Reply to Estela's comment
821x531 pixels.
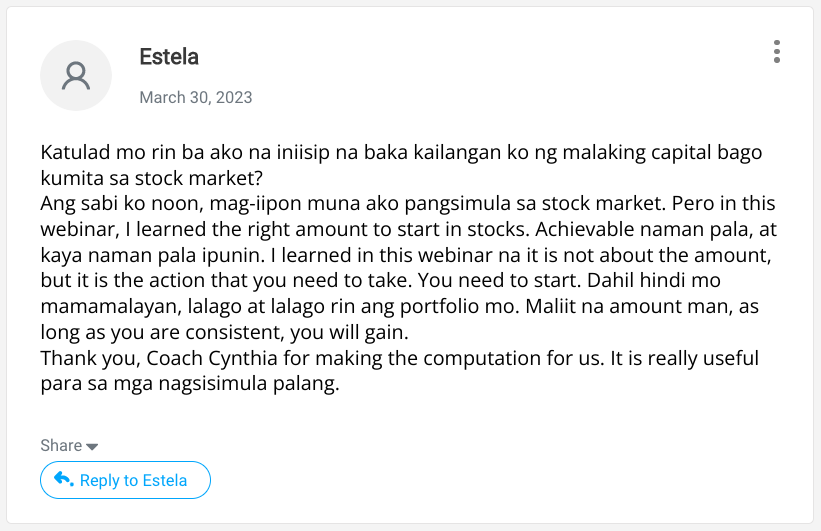click(x=125, y=480)
